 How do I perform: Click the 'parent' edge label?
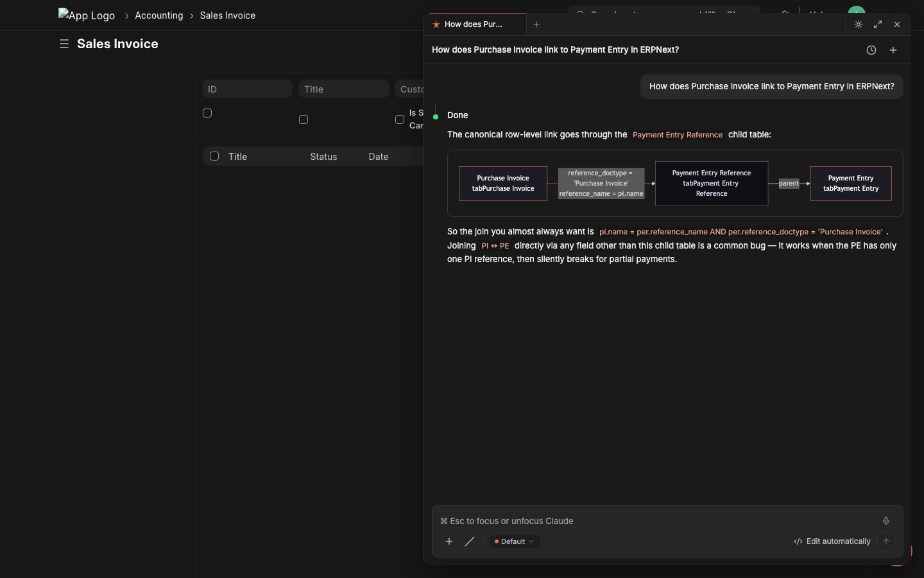tap(789, 184)
